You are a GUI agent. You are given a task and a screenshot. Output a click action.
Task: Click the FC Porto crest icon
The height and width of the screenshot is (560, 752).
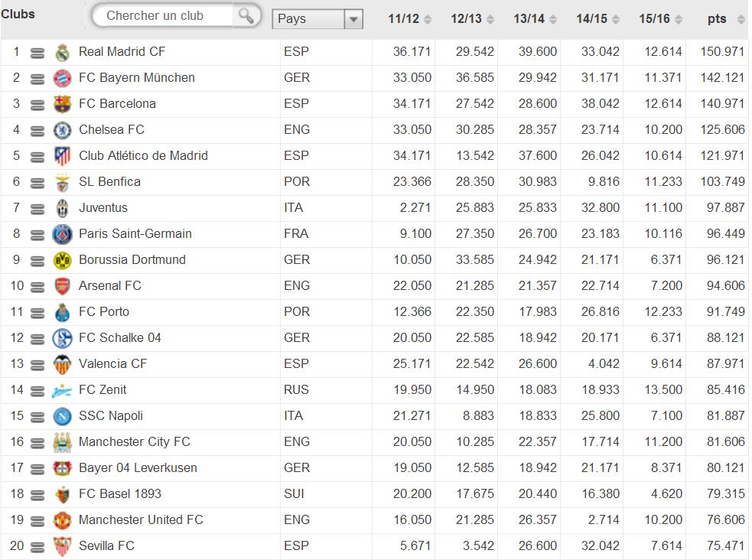[62, 312]
